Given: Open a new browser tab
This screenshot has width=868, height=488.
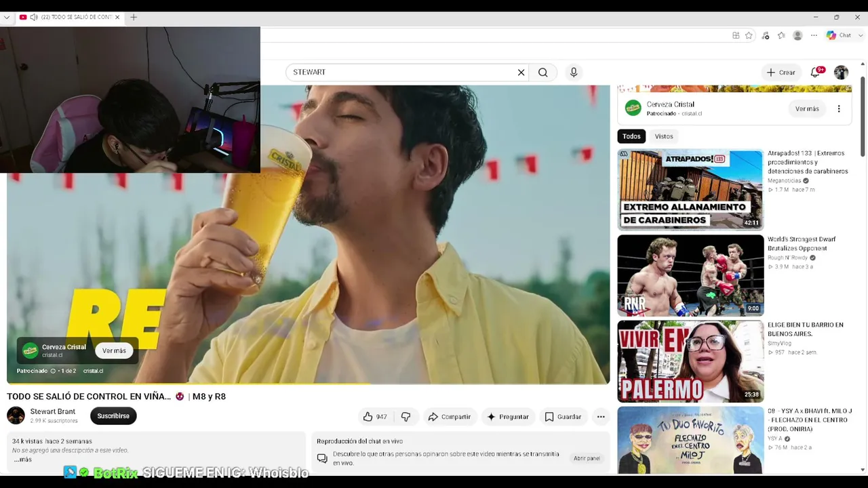Looking at the screenshot, I should (134, 17).
